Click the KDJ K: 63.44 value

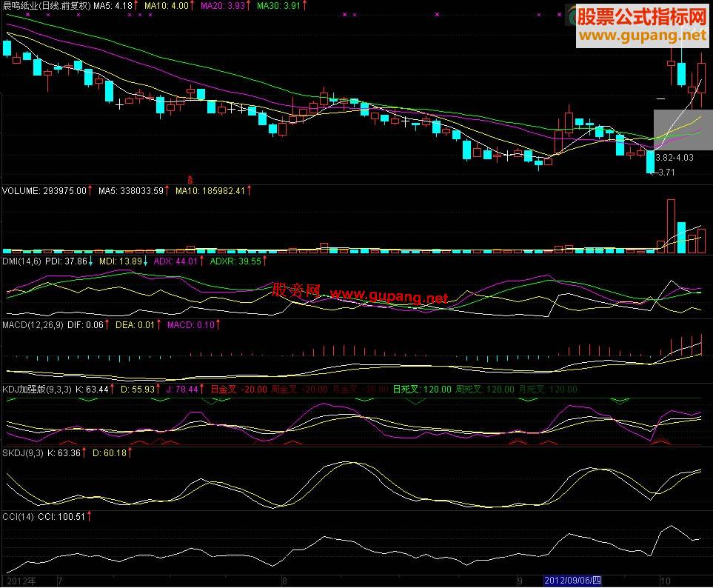click(93, 390)
